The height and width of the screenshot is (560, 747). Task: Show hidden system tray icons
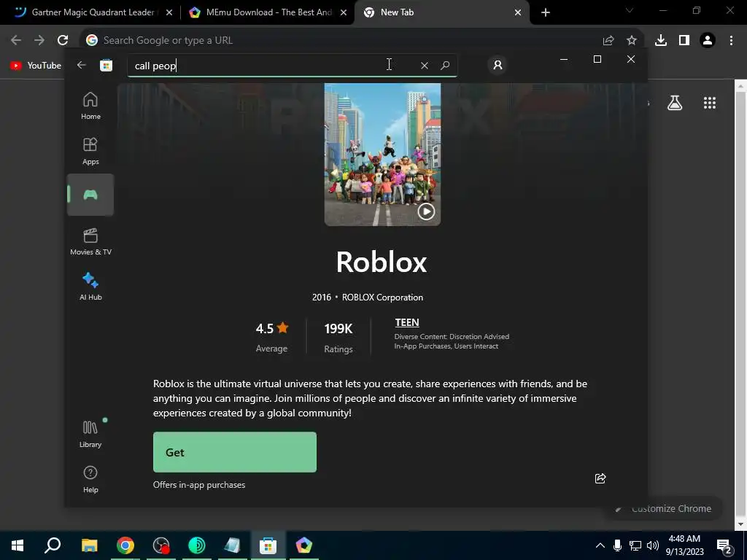tap(600, 545)
